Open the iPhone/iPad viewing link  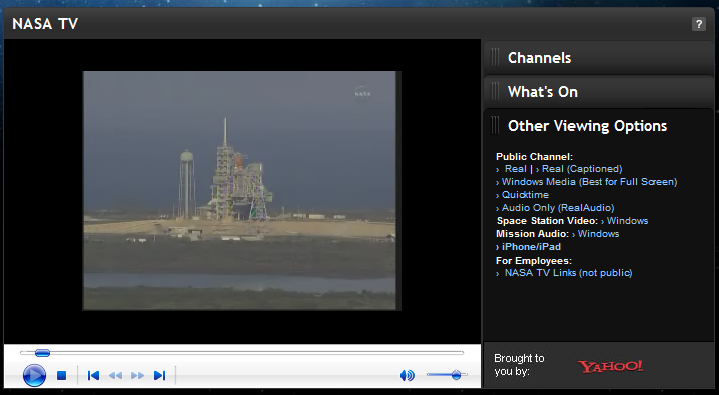pos(531,247)
